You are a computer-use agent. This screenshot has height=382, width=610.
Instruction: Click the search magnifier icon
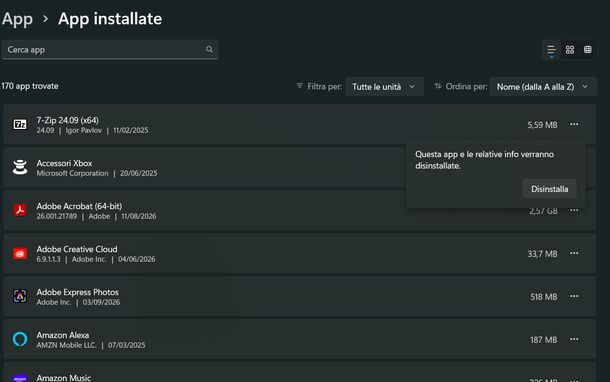click(209, 49)
